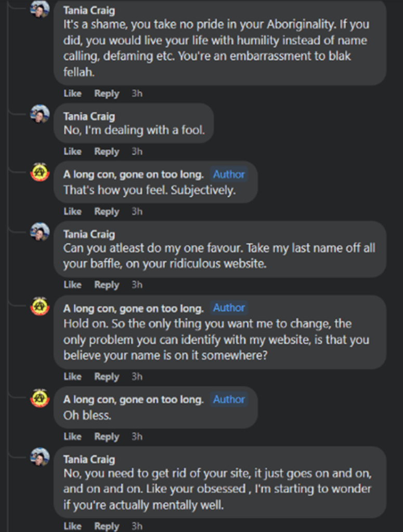Reply to the "Take my last name off" comment
The width and height of the screenshot is (403, 532).
(107, 285)
